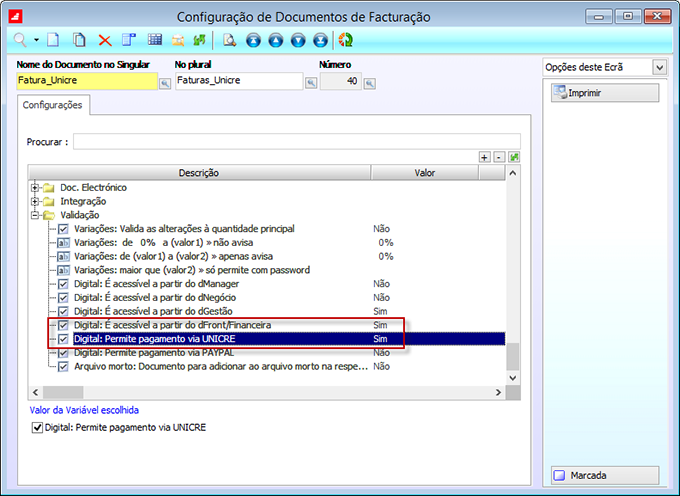The width and height of the screenshot is (680, 496).
Task: Select row Variações: maior que (valor2)
Action: pos(192,270)
